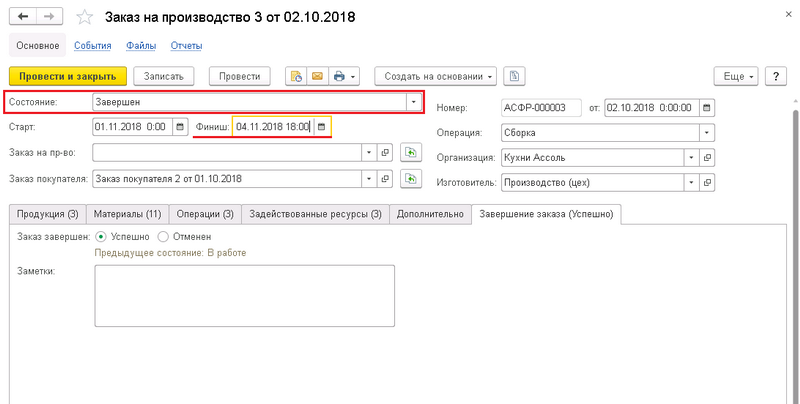Open calendar picker for Старт date
The image size is (800, 404).
pyautogui.click(x=180, y=127)
